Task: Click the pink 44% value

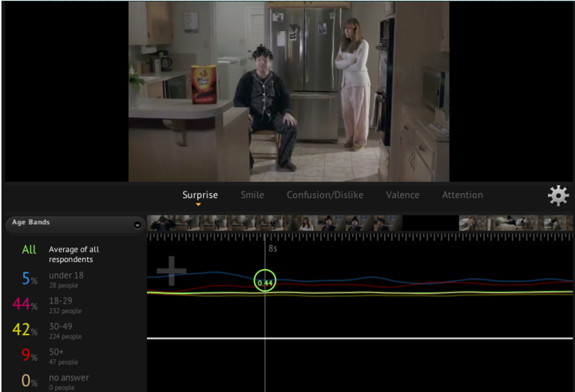Action: coord(25,304)
